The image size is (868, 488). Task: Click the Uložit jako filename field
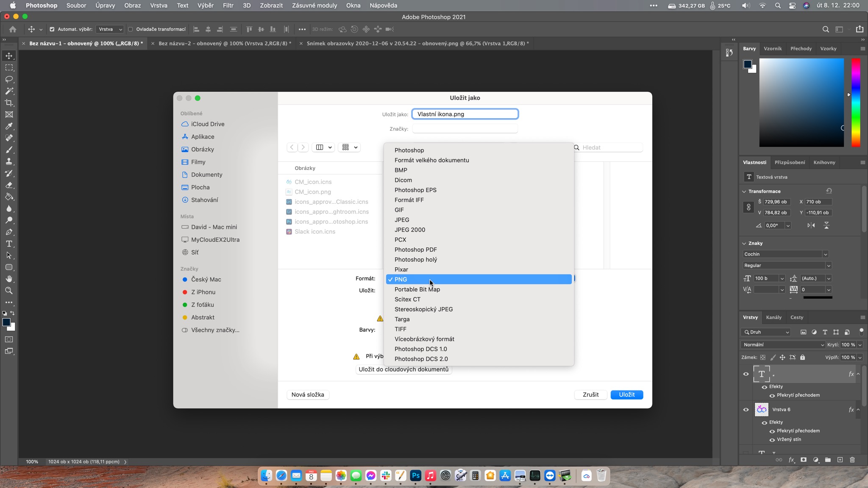(x=465, y=114)
